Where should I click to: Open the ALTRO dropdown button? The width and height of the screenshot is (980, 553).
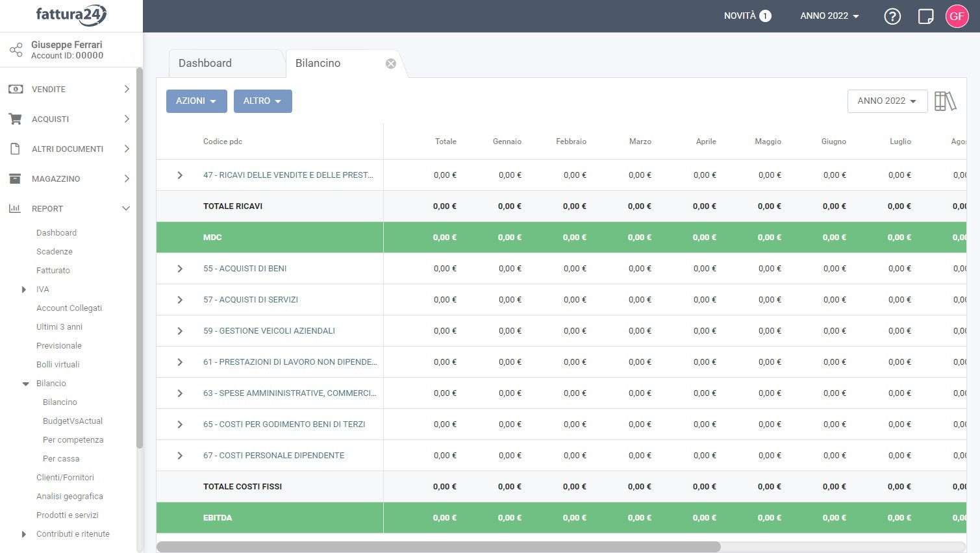tap(262, 101)
